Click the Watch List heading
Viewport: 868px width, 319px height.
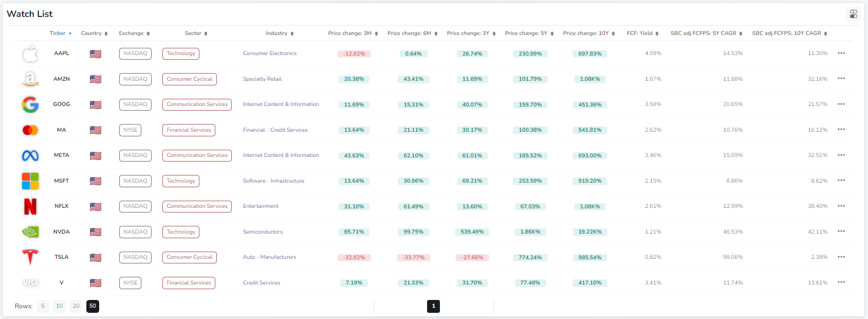(x=30, y=14)
